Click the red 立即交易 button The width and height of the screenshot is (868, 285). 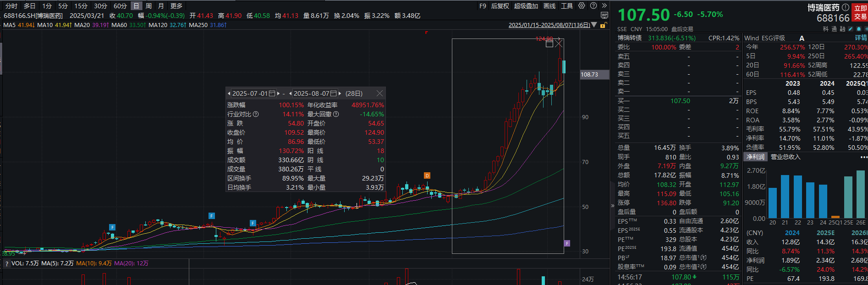[x=860, y=12]
